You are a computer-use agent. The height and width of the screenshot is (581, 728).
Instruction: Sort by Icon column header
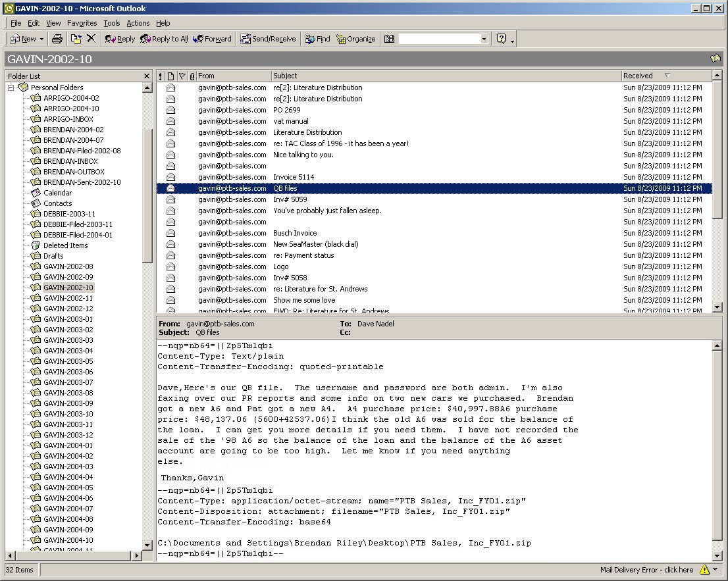coord(171,76)
